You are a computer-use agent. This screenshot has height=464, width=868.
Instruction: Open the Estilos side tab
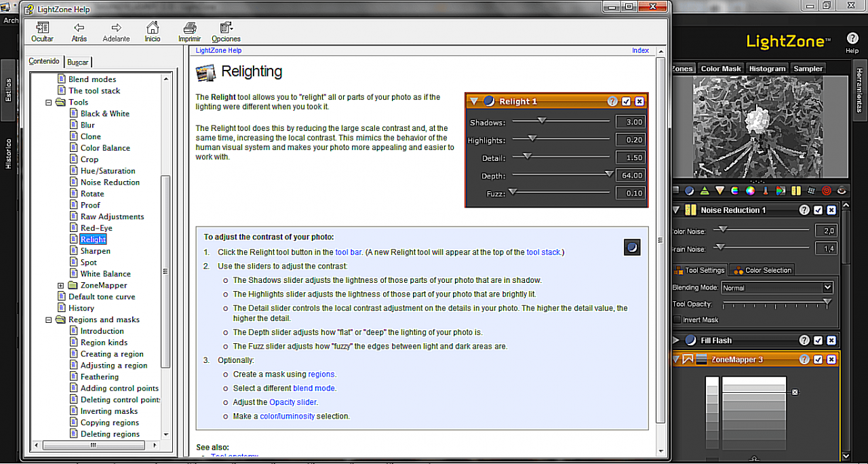[x=8, y=89]
